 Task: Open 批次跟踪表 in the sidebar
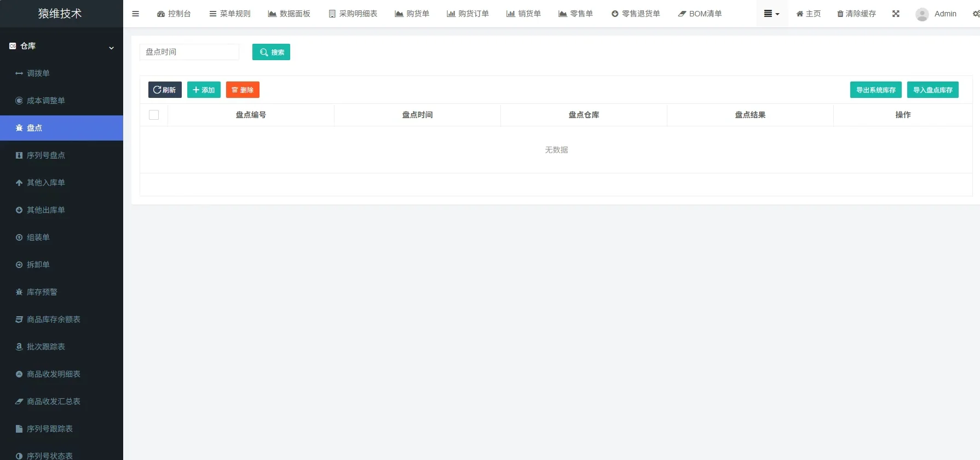[61, 347]
